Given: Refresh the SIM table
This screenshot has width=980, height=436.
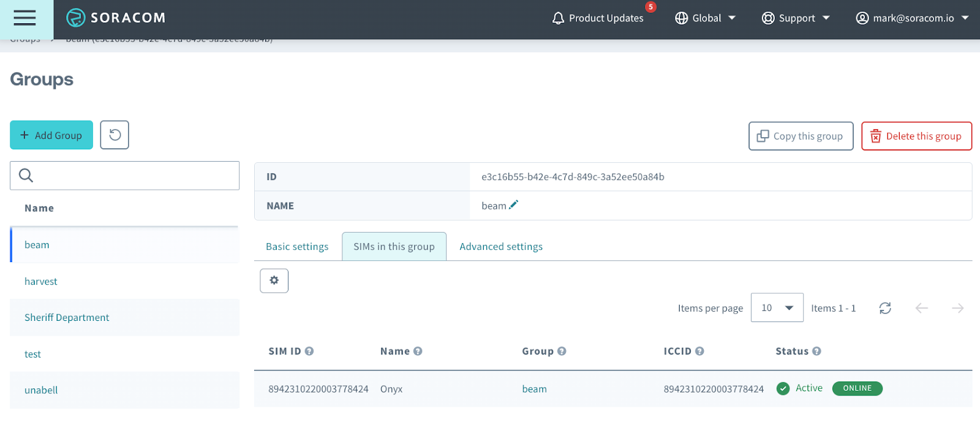Looking at the screenshot, I should [885, 308].
